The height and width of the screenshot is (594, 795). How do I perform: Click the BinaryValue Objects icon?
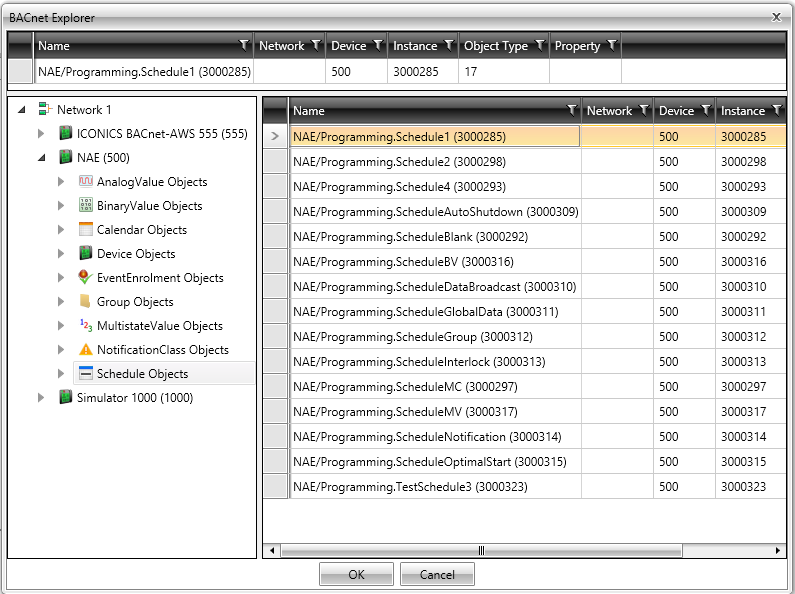[86, 206]
